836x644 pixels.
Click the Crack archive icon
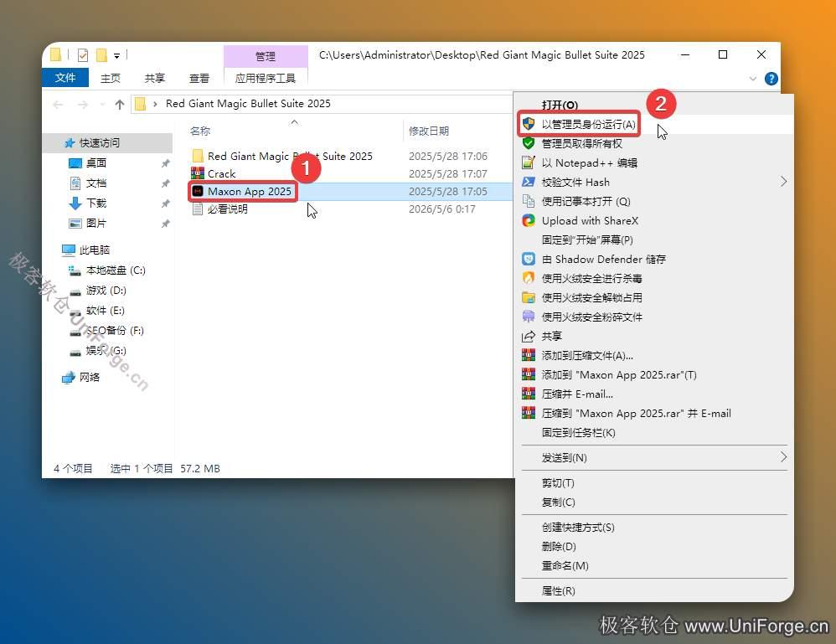[198, 173]
